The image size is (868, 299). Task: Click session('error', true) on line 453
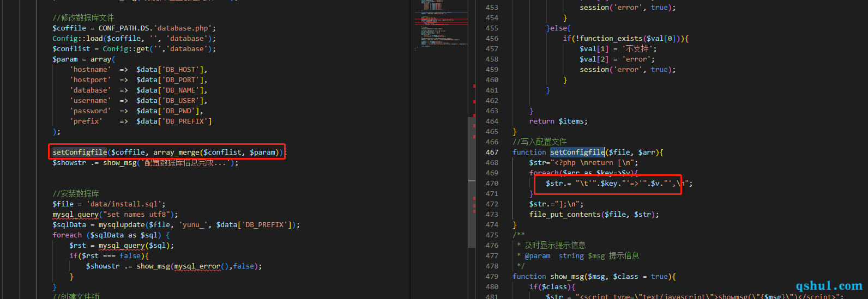point(628,8)
